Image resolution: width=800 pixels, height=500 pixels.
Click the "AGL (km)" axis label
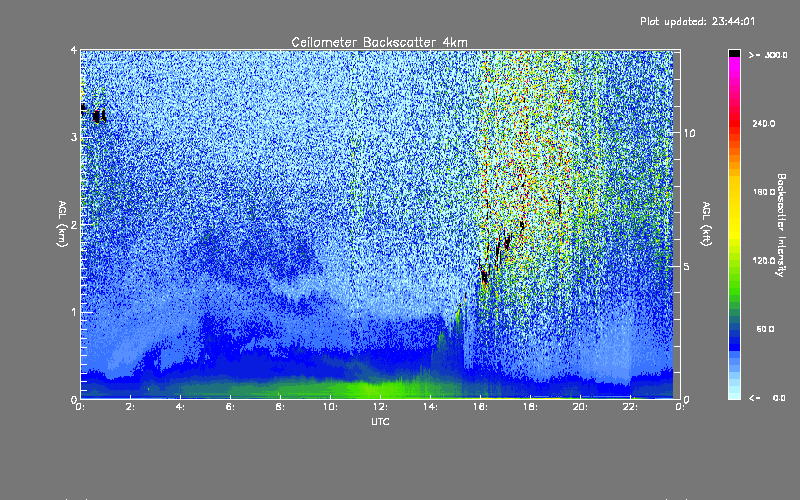[63, 224]
